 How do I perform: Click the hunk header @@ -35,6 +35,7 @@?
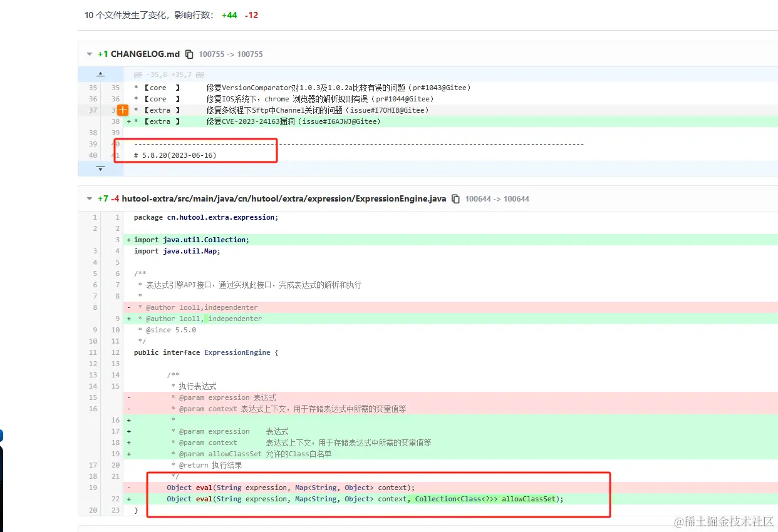click(x=169, y=74)
